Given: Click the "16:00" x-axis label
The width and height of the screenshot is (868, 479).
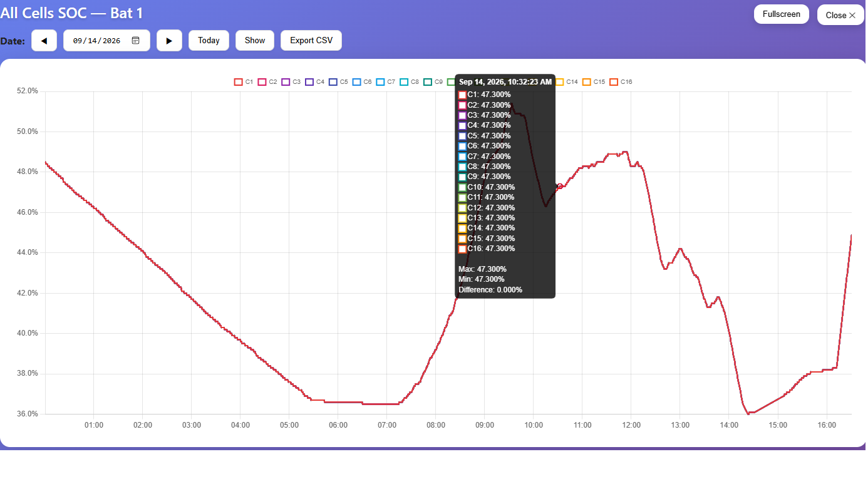Looking at the screenshot, I should point(827,425).
